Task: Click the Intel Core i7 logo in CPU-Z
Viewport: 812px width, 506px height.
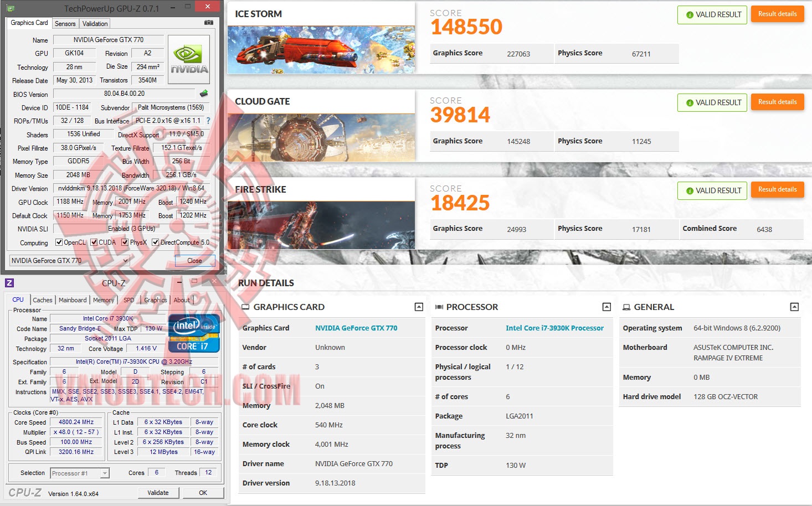Action: click(x=194, y=334)
